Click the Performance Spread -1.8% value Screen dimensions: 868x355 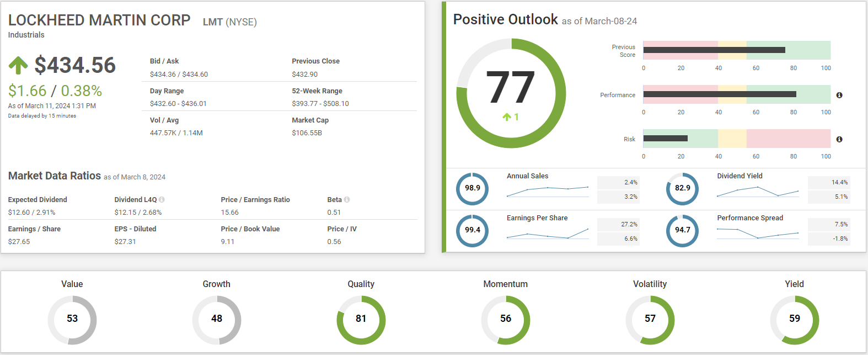pos(840,239)
